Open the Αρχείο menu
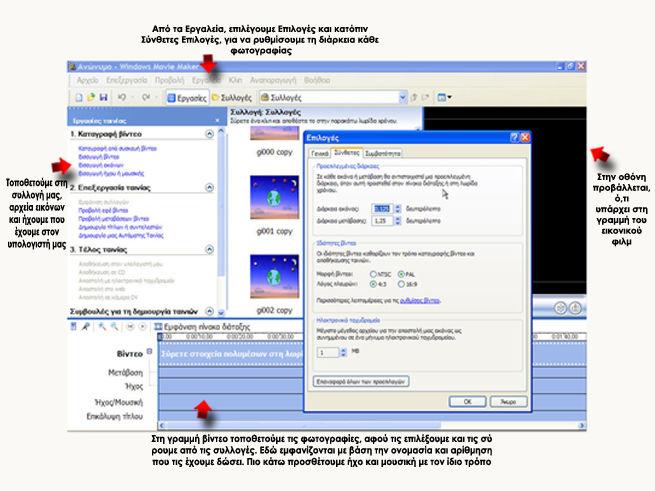 point(87,80)
